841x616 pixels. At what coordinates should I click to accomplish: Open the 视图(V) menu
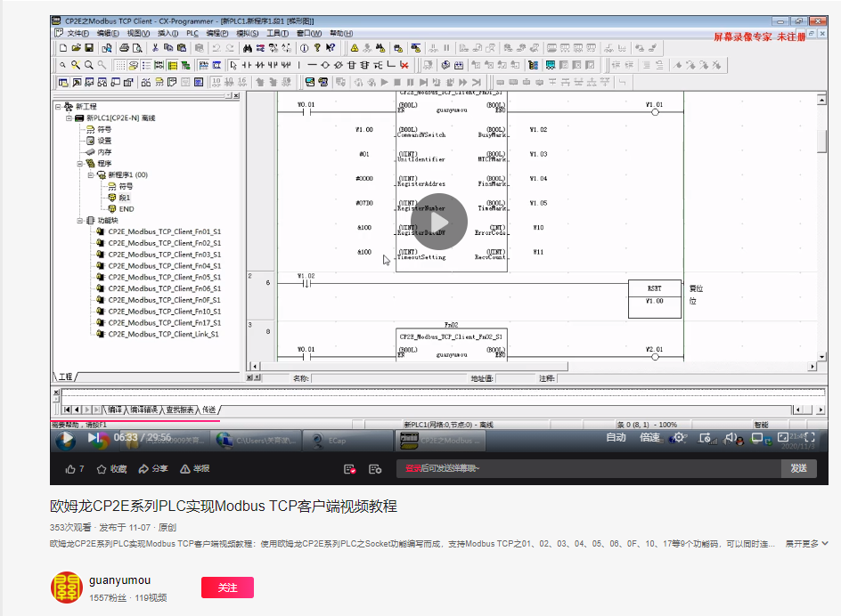[x=138, y=33]
